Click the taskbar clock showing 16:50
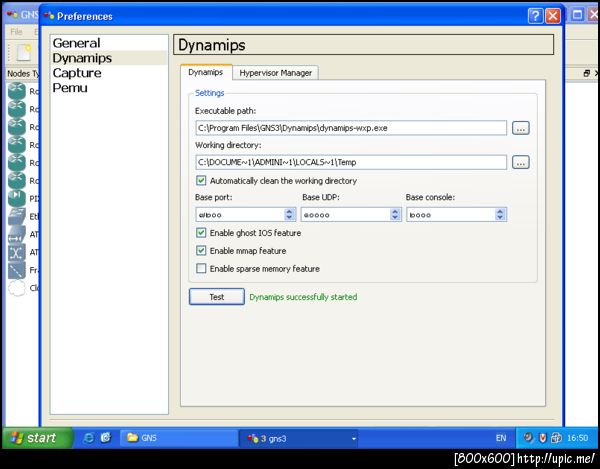This screenshot has width=600, height=469. pos(577,438)
